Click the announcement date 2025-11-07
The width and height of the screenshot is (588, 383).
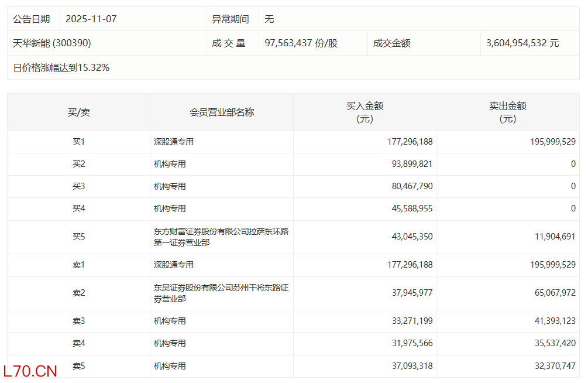[x=91, y=19]
